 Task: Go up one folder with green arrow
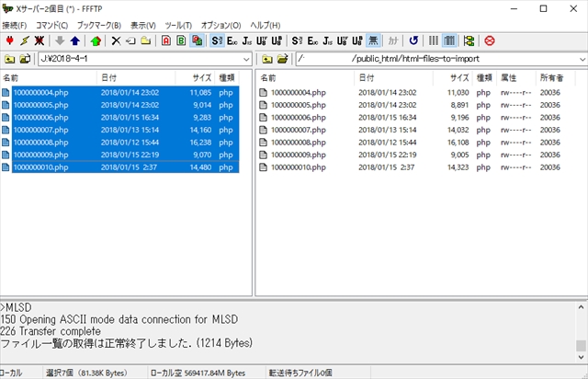(x=96, y=40)
